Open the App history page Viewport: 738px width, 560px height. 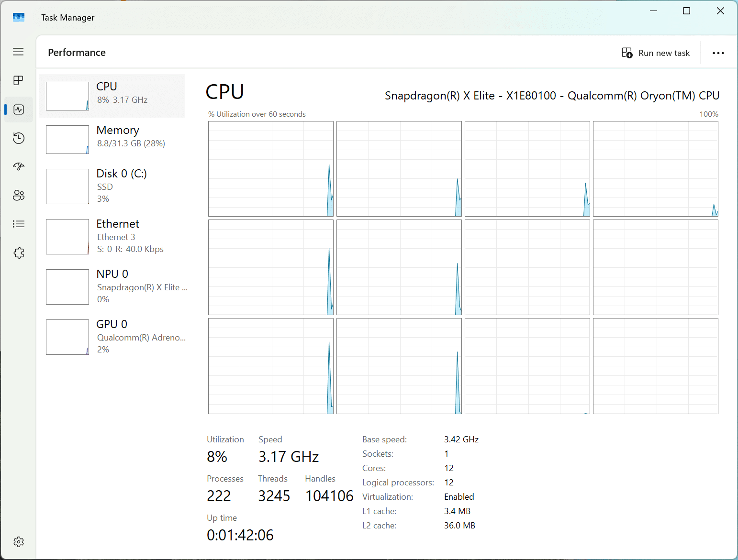coord(19,138)
